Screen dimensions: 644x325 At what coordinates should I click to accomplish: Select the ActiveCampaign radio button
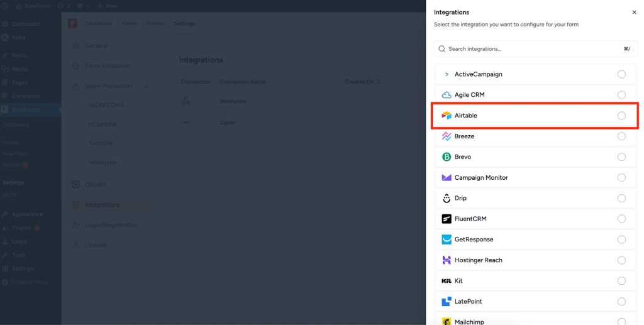(x=621, y=74)
